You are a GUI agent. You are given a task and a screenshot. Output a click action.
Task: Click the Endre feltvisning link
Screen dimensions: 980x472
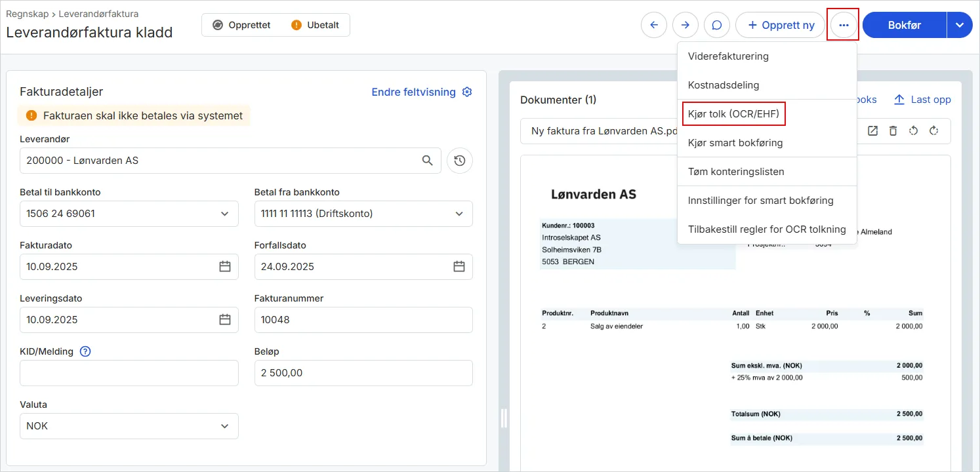click(x=413, y=92)
